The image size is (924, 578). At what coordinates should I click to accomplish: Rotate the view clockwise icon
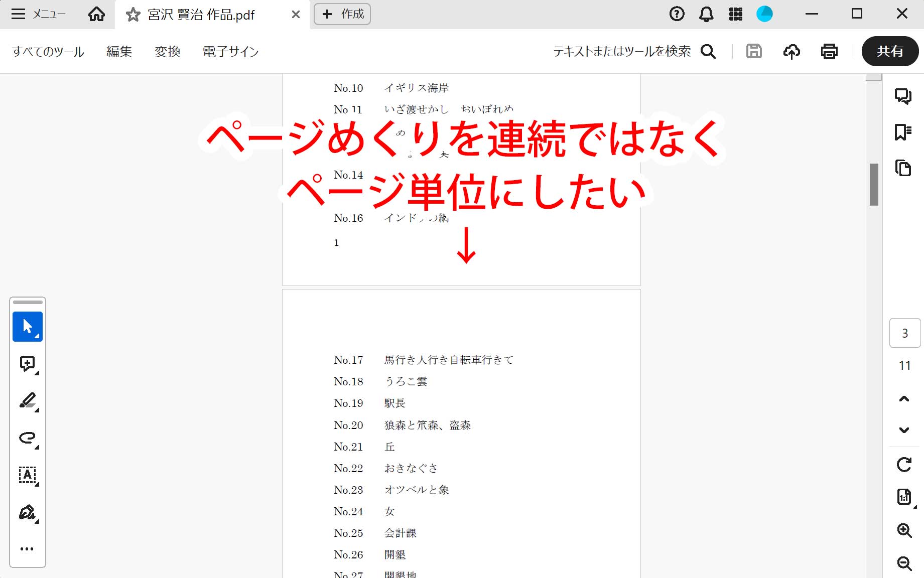[904, 465]
